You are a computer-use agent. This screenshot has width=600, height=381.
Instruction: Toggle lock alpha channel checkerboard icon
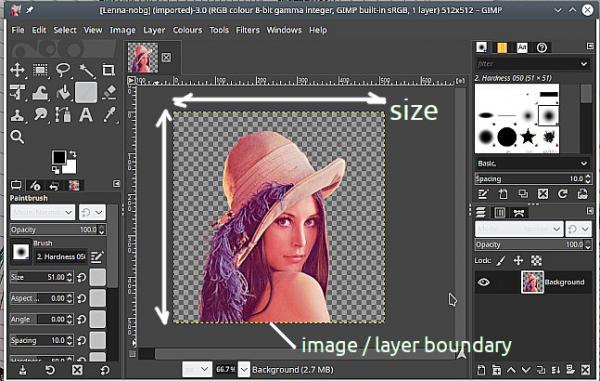point(536,261)
